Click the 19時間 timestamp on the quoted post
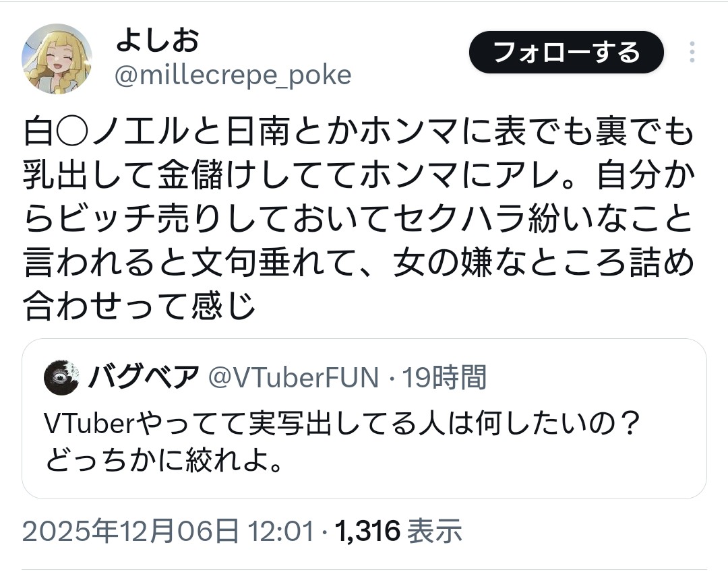This screenshot has width=728, height=578. [444, 378]
